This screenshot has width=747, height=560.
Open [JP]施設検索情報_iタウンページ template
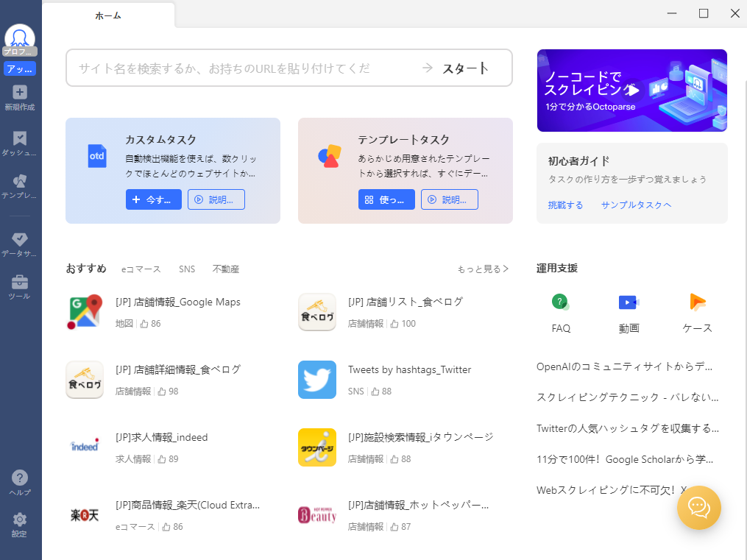[421, 437]
